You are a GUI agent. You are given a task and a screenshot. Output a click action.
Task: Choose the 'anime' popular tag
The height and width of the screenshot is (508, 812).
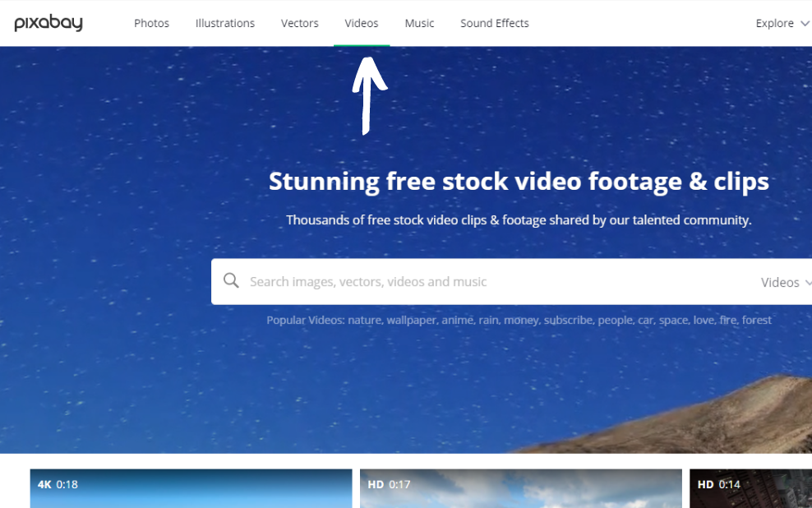(457, 320)
